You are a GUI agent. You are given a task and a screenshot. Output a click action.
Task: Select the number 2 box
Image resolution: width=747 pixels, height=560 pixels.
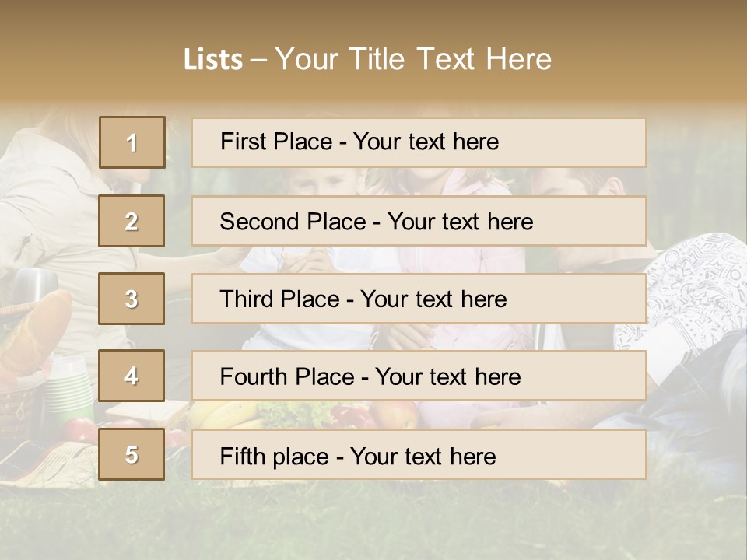pos(132,221)
